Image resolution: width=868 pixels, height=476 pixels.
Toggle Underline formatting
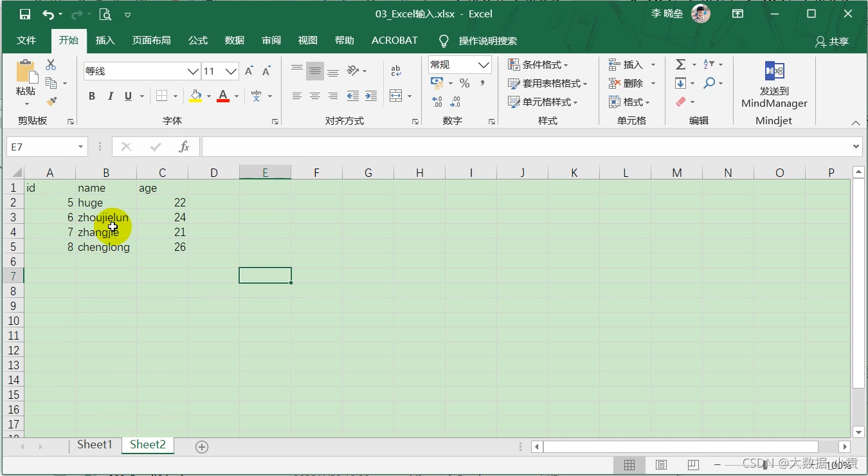coord(128,96)
